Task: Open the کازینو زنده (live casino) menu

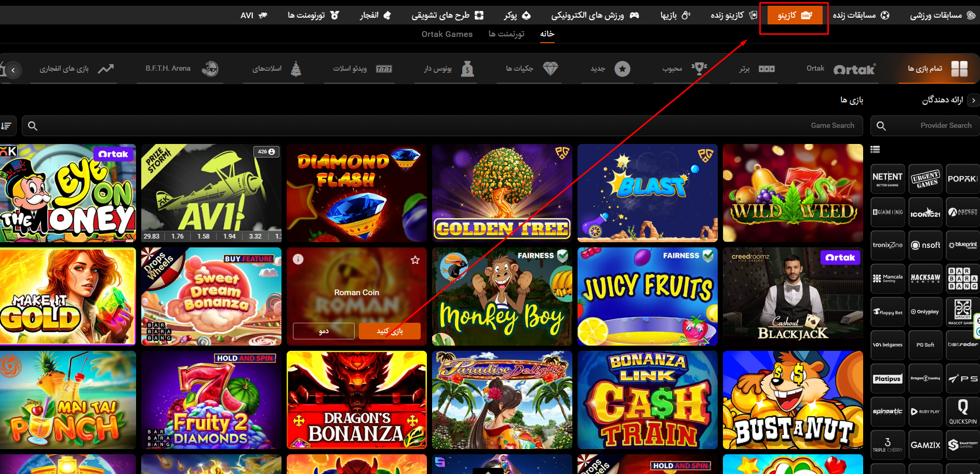Action: click(734, 15)
